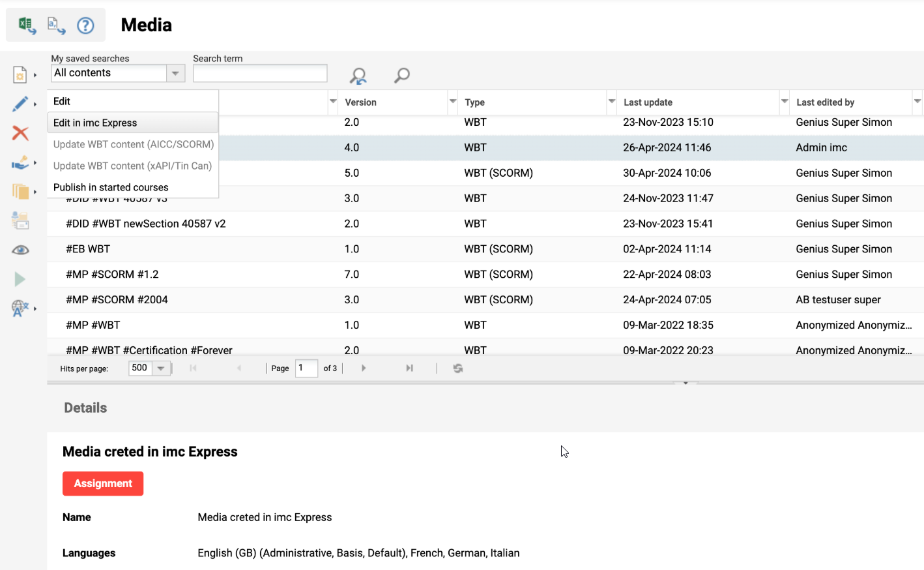This screenshot has width=924, height=570.
Task: Open the Hits per page dropdown
Action: pyautogui.click(x=161, y=368)
